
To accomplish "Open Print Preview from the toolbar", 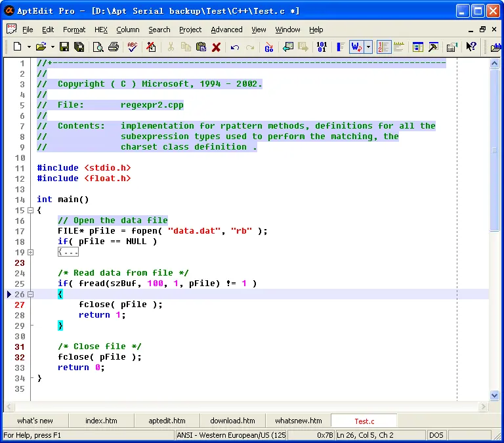I will click(98, 47).
